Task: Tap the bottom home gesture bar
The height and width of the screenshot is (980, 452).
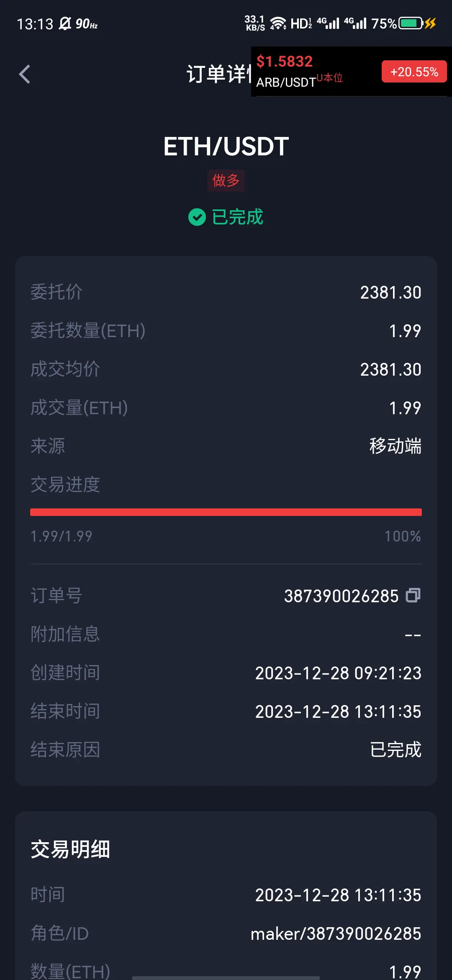Action: click(x=226, y=977)
